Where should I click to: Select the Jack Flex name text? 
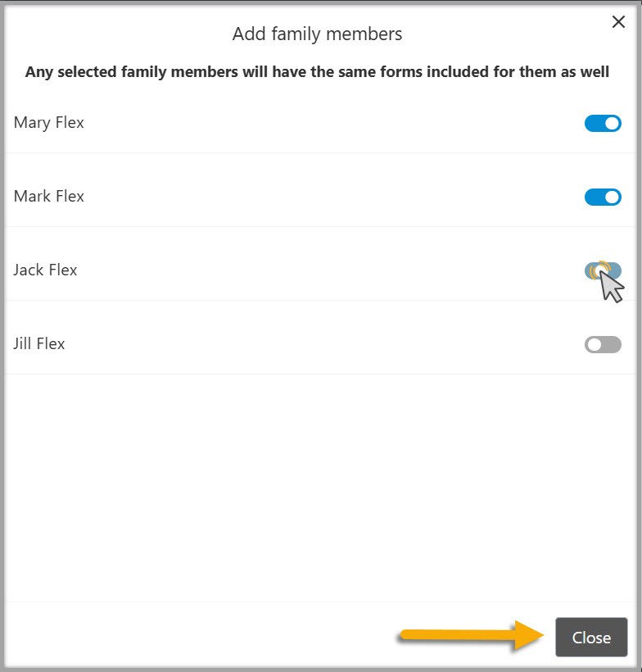tap(45, 270)
